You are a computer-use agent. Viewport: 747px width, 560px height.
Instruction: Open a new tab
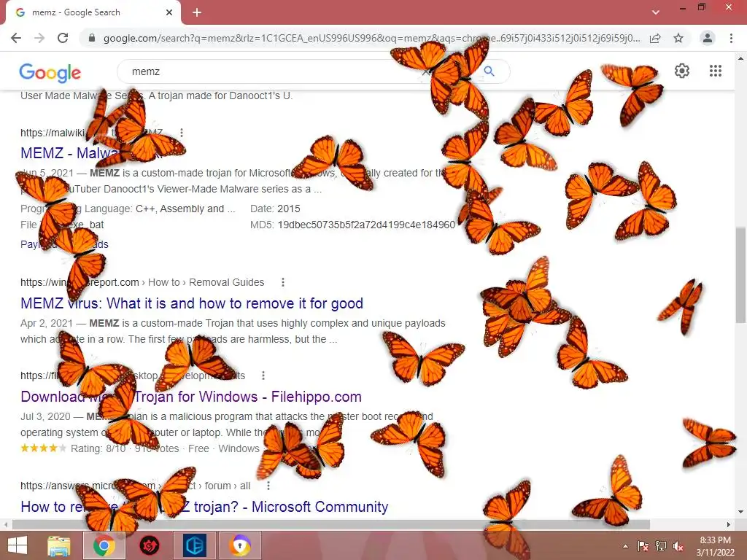[x=197, y=12]
